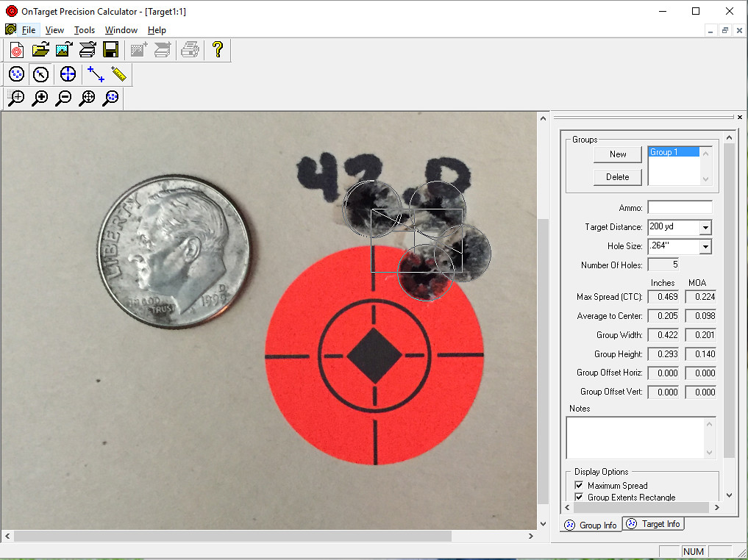
Task: Click the image area's horizontal scrollbar thumb
Action: [233, 536]
